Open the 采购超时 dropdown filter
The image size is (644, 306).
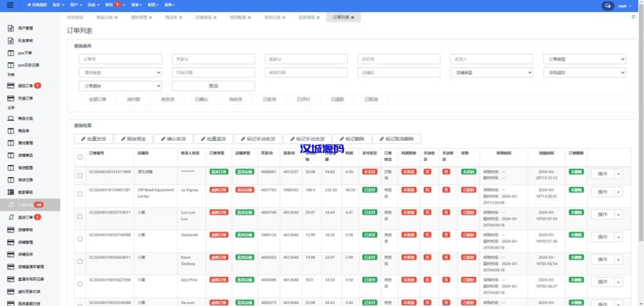coord(585,72)
